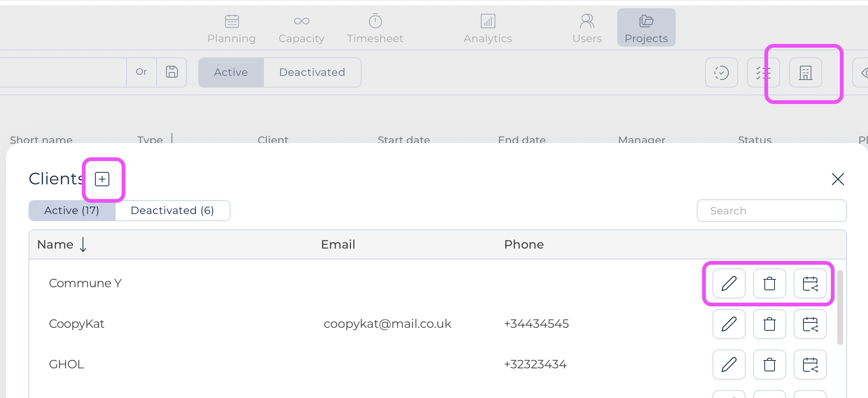Edit the CoopyKat client

pyautogui.click(x=729, y=324)
